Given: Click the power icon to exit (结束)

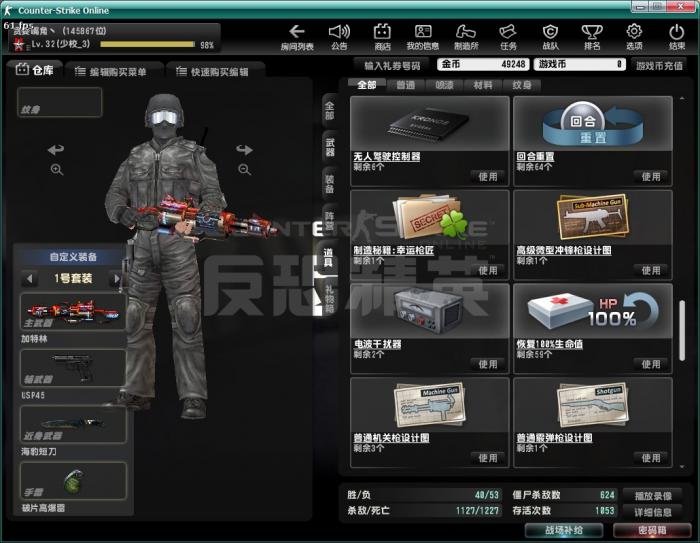Looking at the screenshot, I should [677, 37].
